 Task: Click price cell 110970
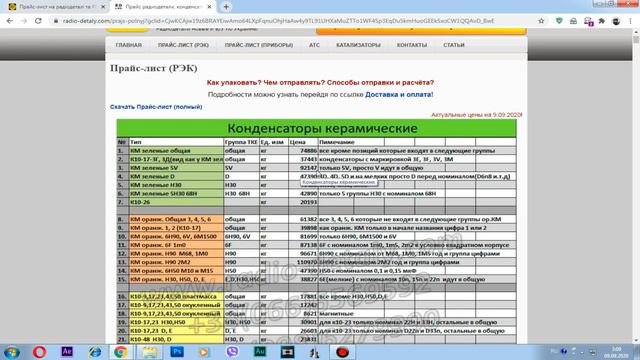(x=303, y=262)
